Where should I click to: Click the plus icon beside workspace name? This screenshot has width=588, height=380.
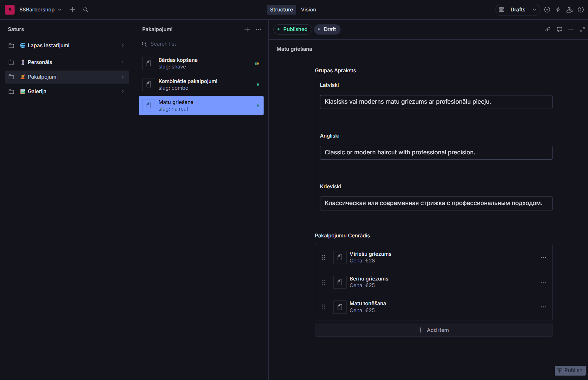point(73,10)
